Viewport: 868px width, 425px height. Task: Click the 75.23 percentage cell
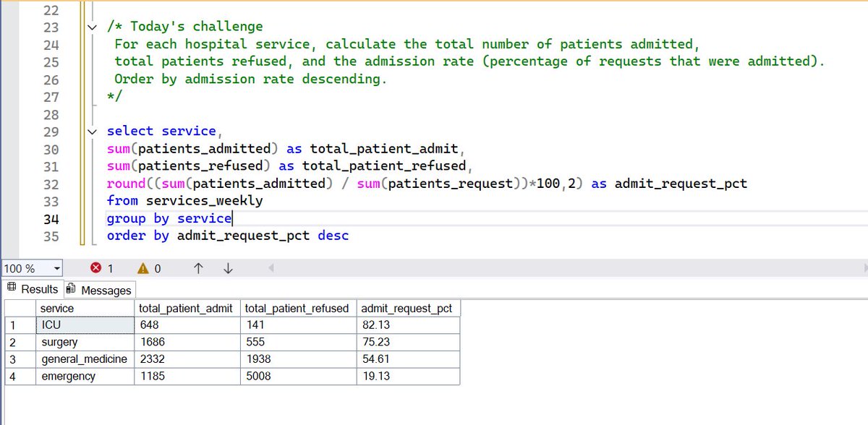[x=409, y=343]
